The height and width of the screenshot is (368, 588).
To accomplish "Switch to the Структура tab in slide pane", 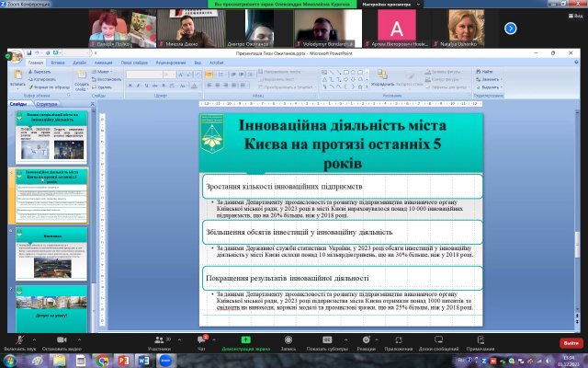I will coord(46,104).
